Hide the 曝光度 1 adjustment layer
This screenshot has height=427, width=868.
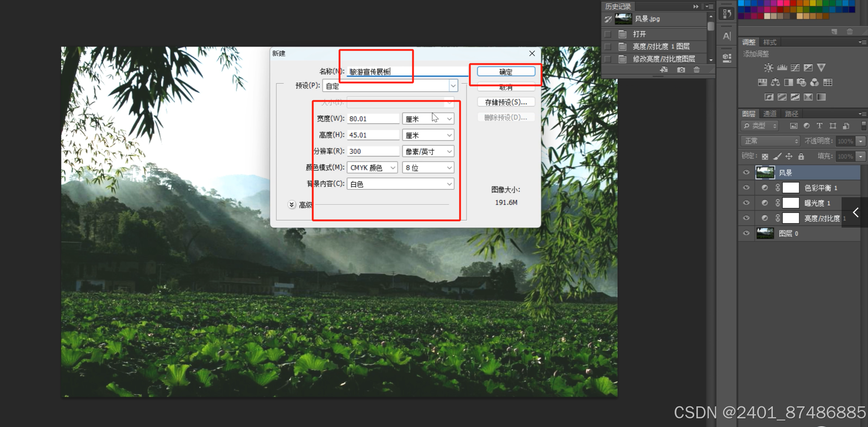tap(746, 203)
